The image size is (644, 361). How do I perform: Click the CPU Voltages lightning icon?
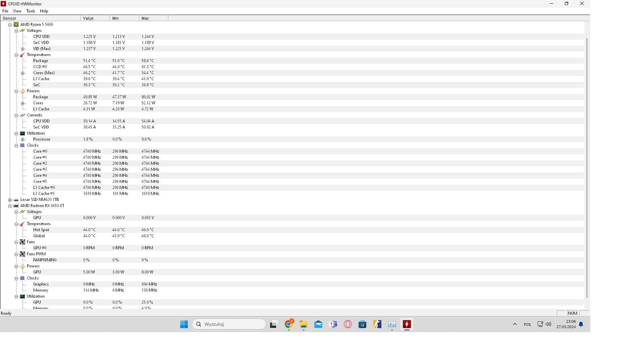tap(22, 31)
